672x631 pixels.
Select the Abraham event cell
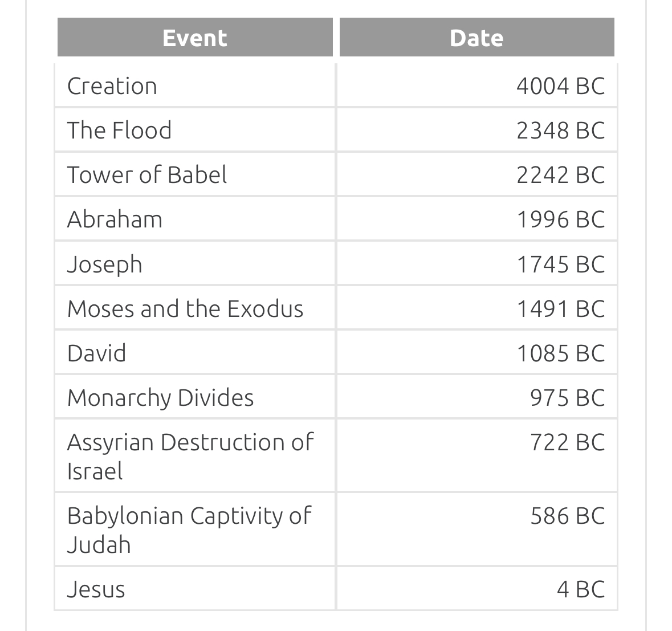195,219
